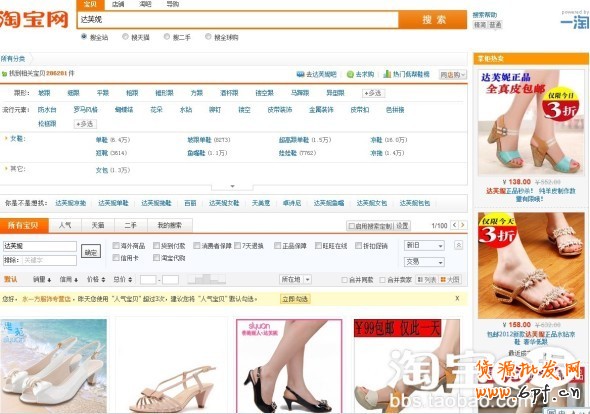Switch to 列表 list view icon
This screenshot has height=414, width=590.
pyautogui.click(x=420, y=280)
